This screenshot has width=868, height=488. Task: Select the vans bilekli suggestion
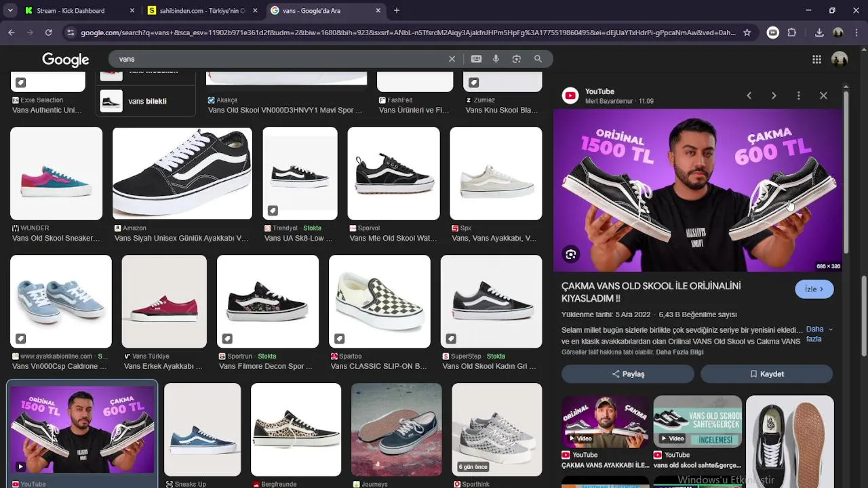coord(146,101)
